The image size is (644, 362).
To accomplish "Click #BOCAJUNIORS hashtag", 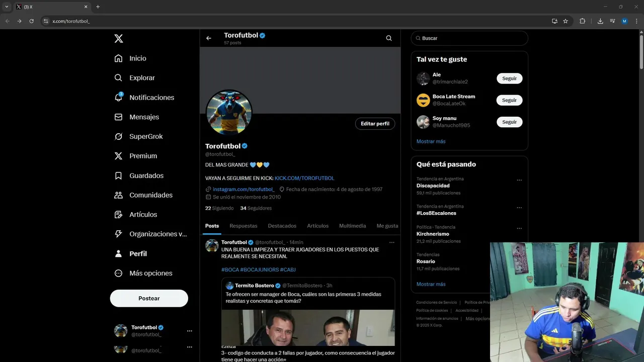I will [x=259, y=270].
